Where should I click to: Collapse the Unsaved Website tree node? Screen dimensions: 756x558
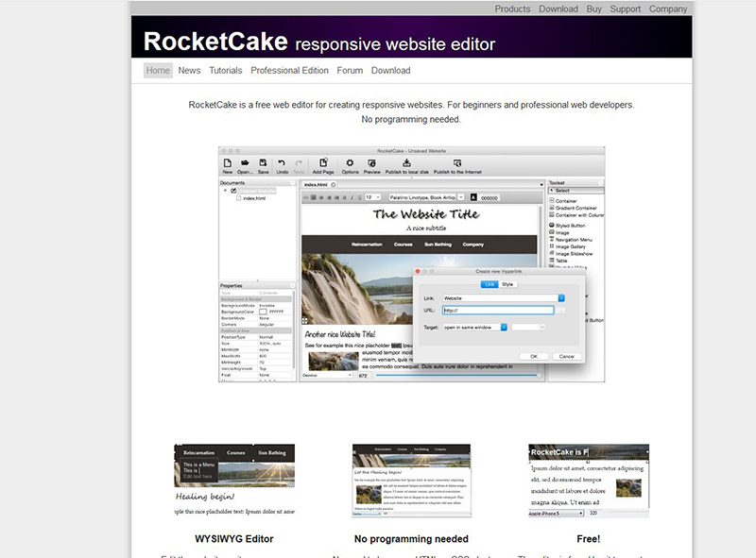tap(225, 191)
